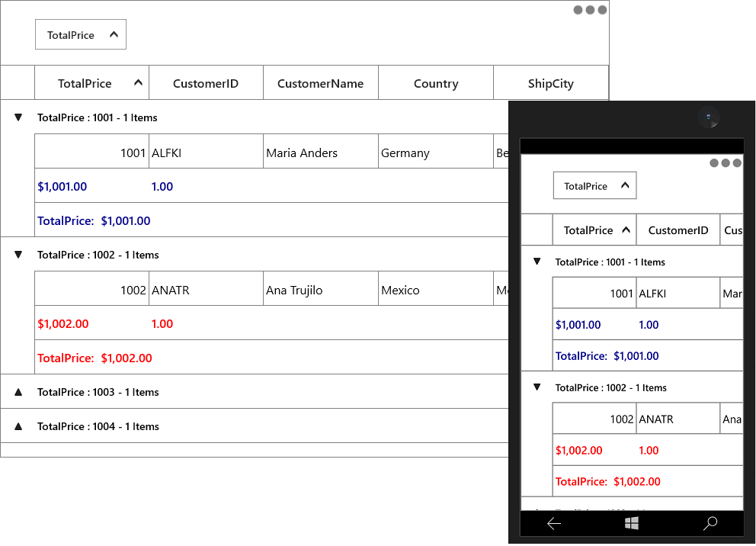Sort by CustomerName column header in desktop window

[x=321, y=83]
